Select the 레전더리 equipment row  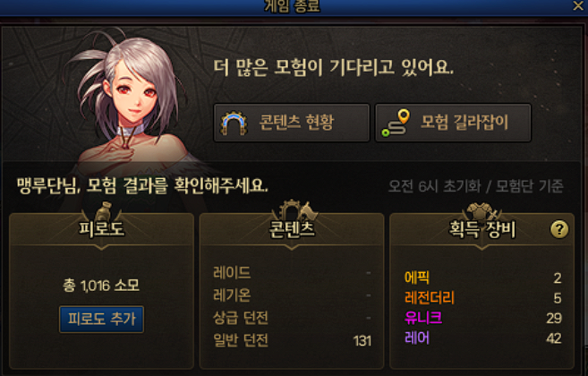(x=482, y=297)
